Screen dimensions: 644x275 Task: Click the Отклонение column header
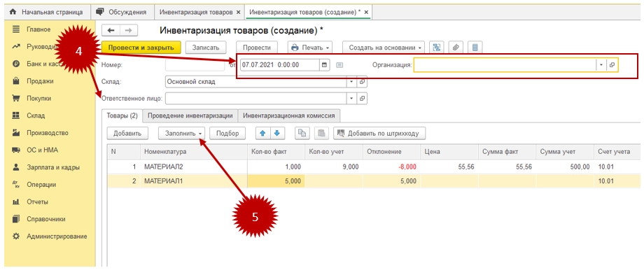click(391, 151)
